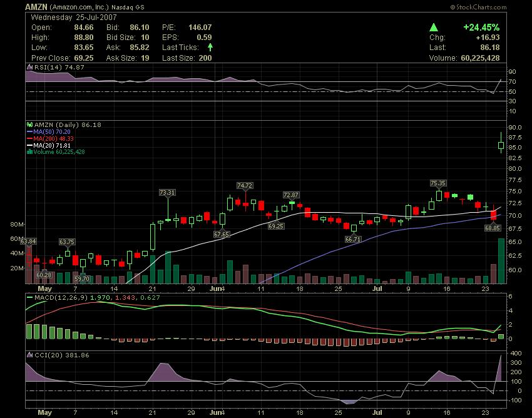This screenshot has width=532, height=418.
Task: Click the MA(20) 71.81 legend text
Action: point(52,145)
